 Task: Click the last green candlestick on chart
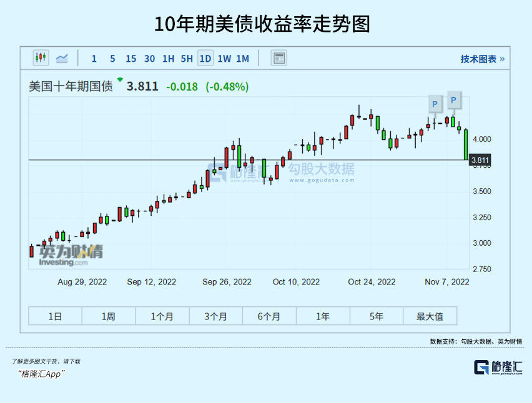[466, 144]
